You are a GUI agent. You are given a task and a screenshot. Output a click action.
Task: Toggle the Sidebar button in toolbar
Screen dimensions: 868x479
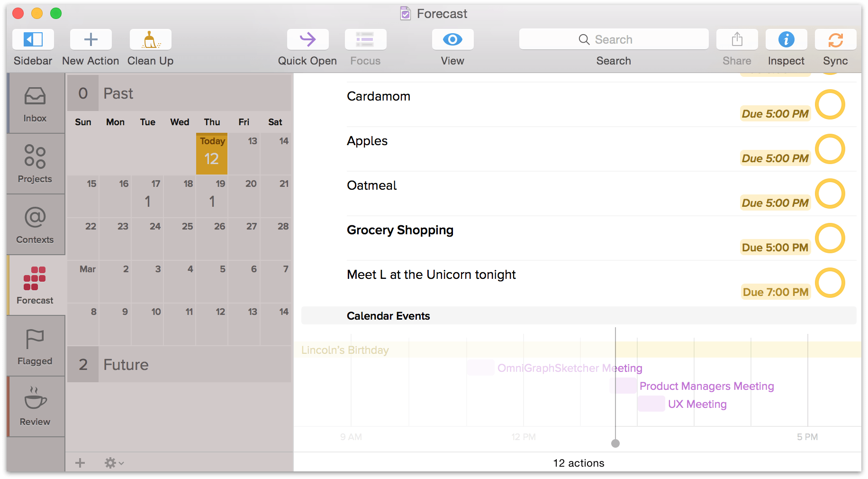click(x=33, y=39)
